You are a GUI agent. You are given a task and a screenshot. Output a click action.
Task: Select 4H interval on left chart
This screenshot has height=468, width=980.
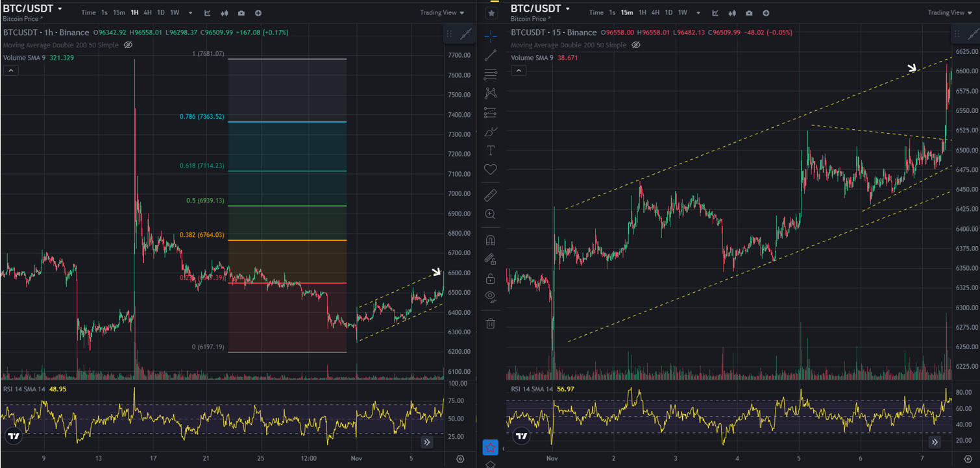click(x=148, y=13)
